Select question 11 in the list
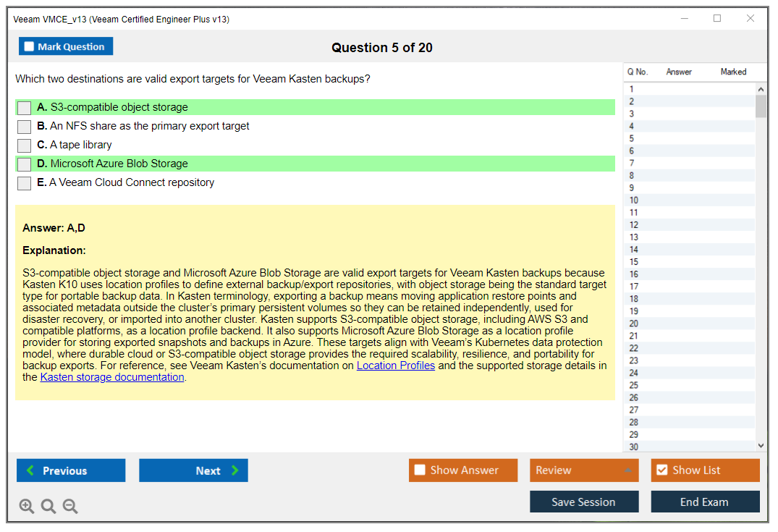This screenshot has width=778, height=532. pos(690,213)
